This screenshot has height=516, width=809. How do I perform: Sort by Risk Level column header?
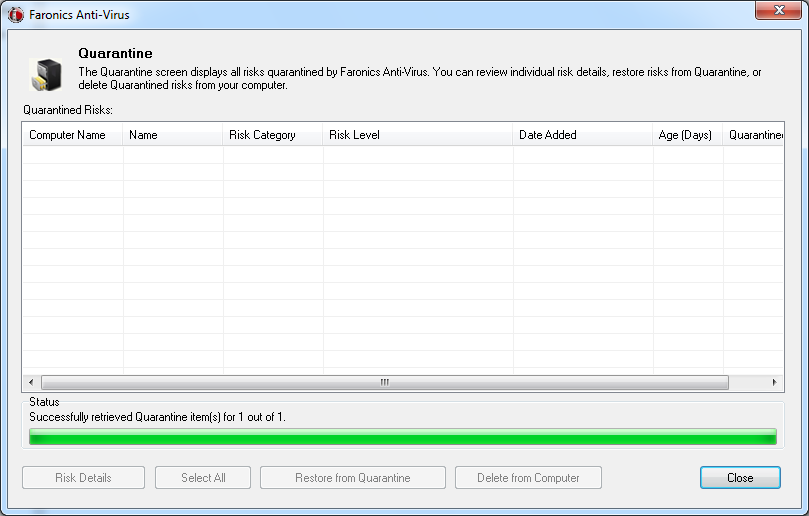[x=417, y=135]
